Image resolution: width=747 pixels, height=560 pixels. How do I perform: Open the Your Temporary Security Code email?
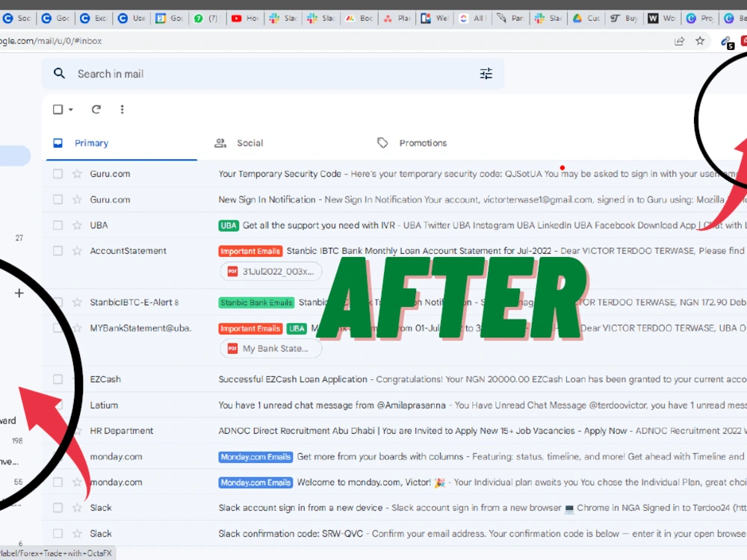pos(395,174)
